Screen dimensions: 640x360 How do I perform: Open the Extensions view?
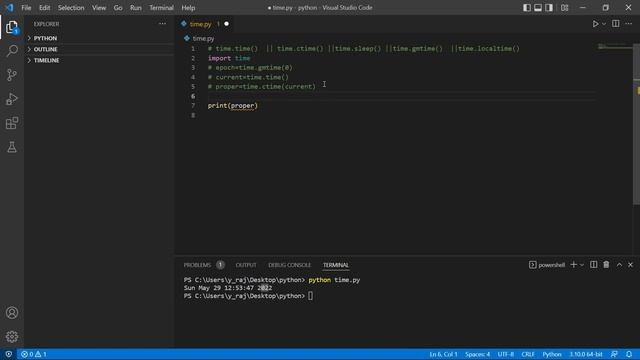(x=12, y=123)
